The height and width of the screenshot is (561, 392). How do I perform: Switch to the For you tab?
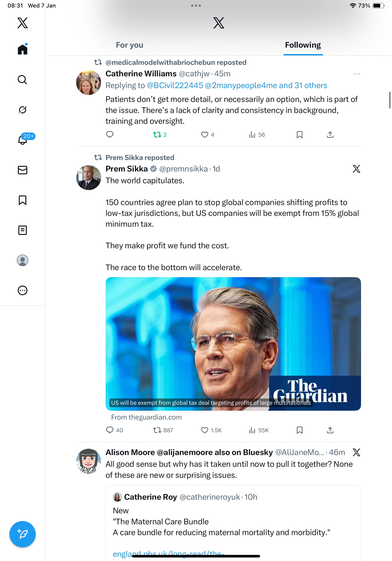pyautogui.click(x=129, y=45)
